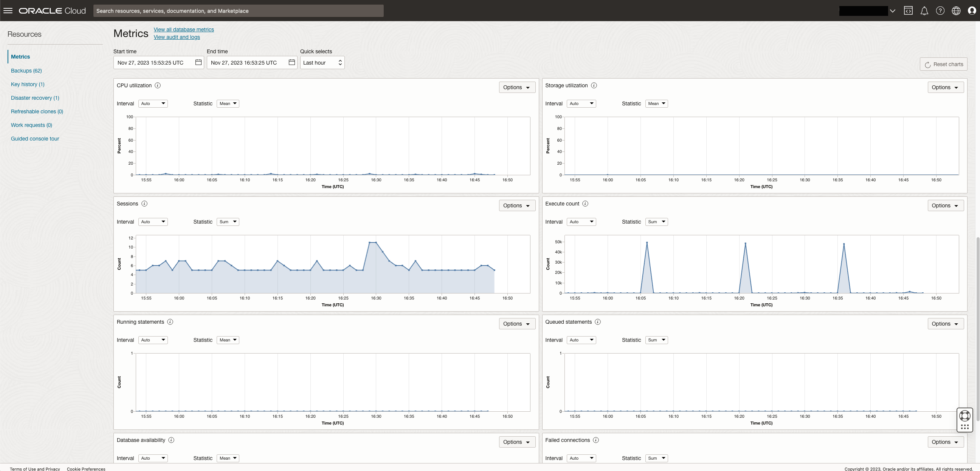
Task: Open CPU utilization Options dropdown
Action: pos(516,87)
